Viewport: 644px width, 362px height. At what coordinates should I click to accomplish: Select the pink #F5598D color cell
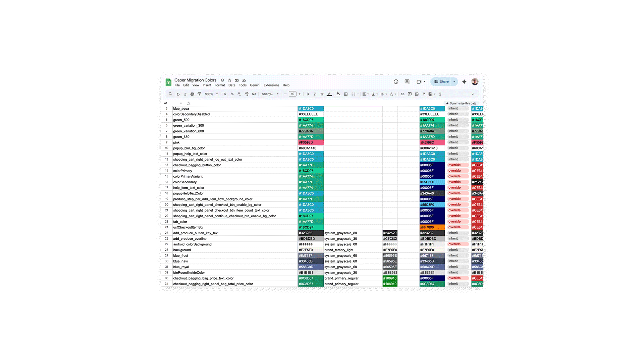(x=311, y=142)
